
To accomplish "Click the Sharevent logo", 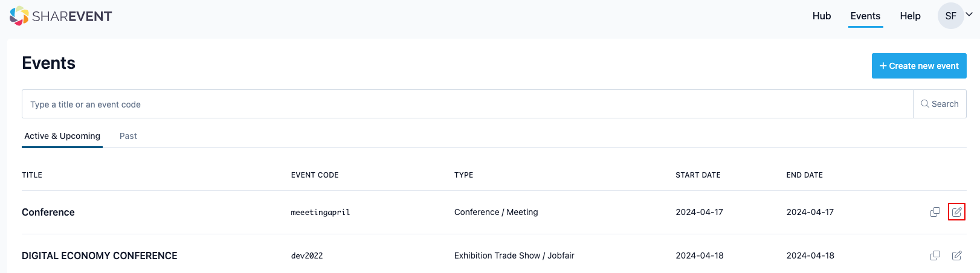I will 61,16.
